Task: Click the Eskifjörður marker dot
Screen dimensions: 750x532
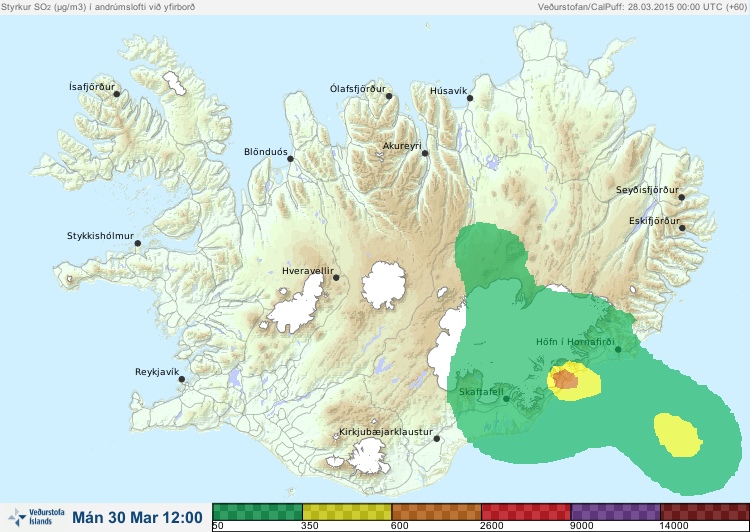Action: point(682,228)
